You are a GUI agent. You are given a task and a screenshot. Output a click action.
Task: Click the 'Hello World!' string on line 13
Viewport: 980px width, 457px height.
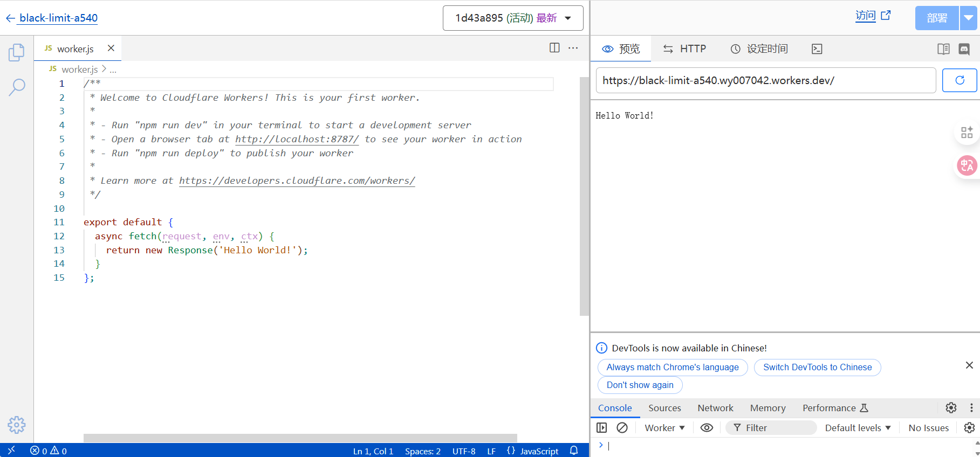(258, 250)
